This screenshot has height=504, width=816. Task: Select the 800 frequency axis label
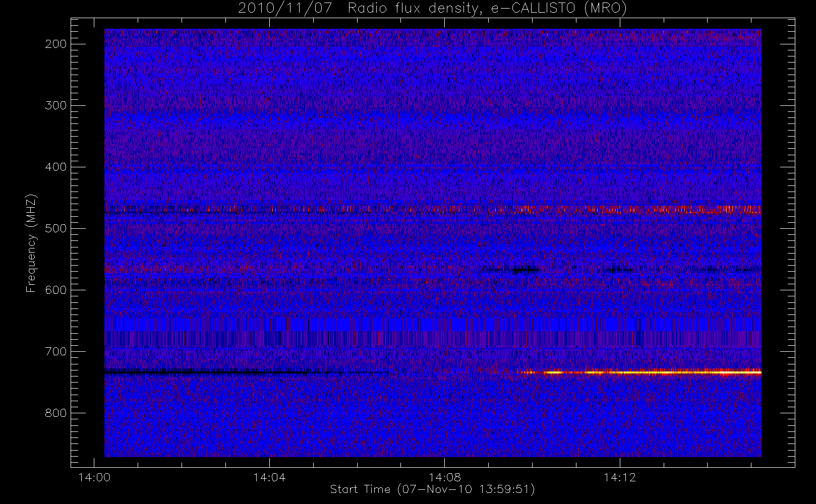pos(56,413)
